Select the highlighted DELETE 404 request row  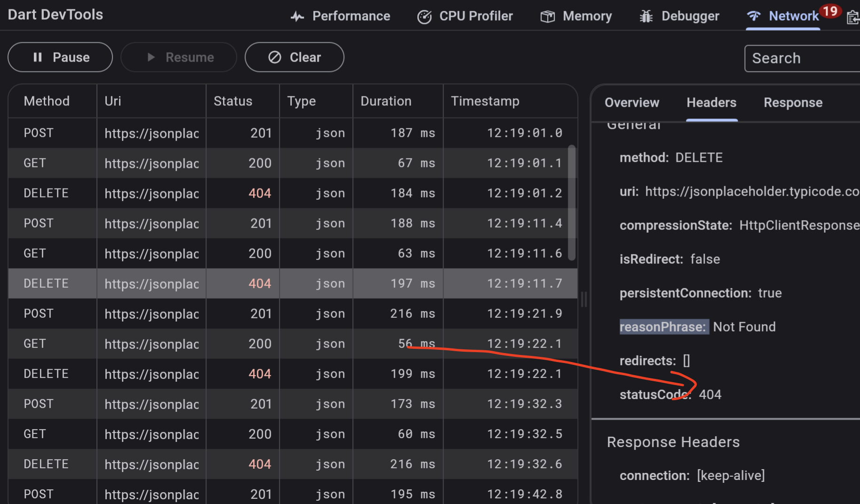(188, 283)
